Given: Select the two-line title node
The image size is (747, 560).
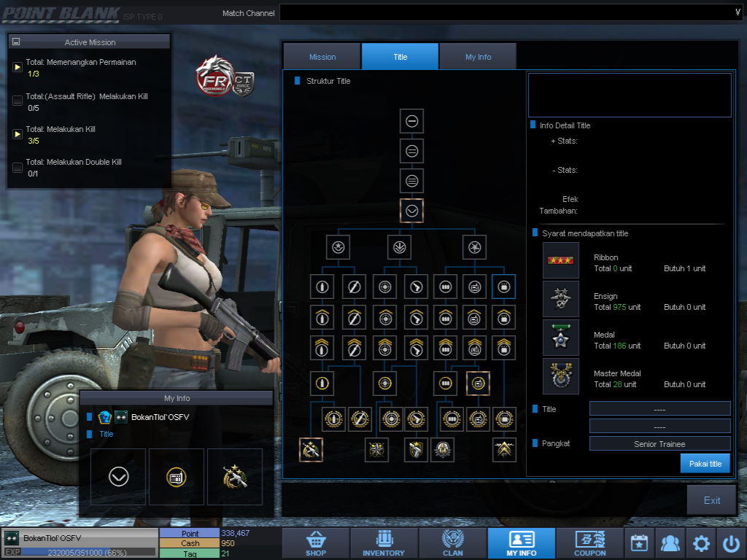Looking at the screenshot, I should click(411, 151).
